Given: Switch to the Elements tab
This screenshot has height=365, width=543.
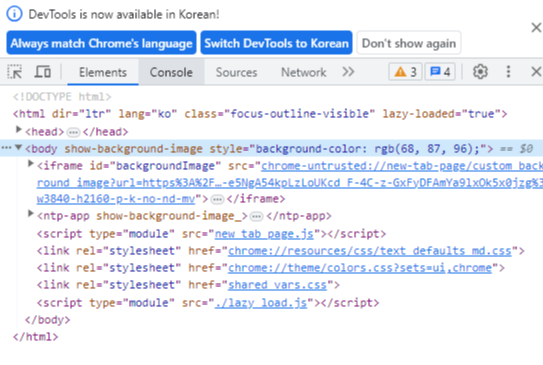Looking at the screenshot, I should tap(103, 72).
